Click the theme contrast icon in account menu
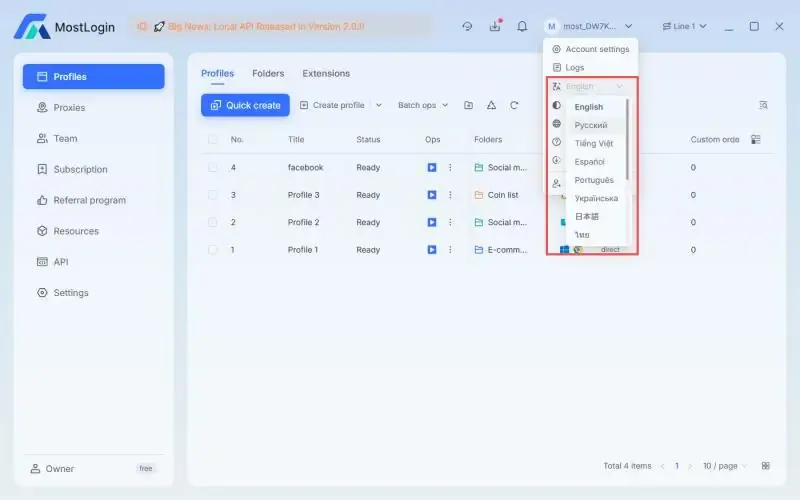Screen dimensions: 800x500 [557, 105]
